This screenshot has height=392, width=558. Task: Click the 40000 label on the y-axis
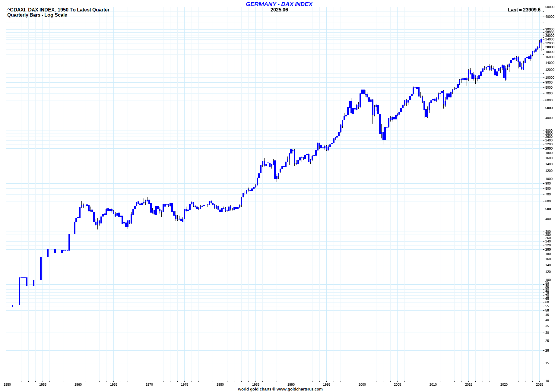click(x=550, y=17)
